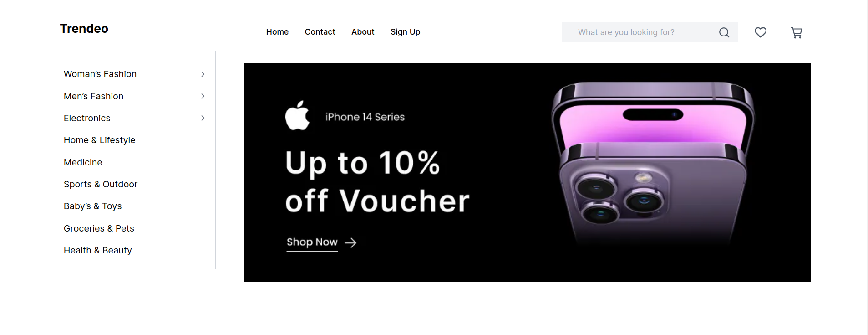
Task: Click the arrow next to Shop Now
Action: 350,243
